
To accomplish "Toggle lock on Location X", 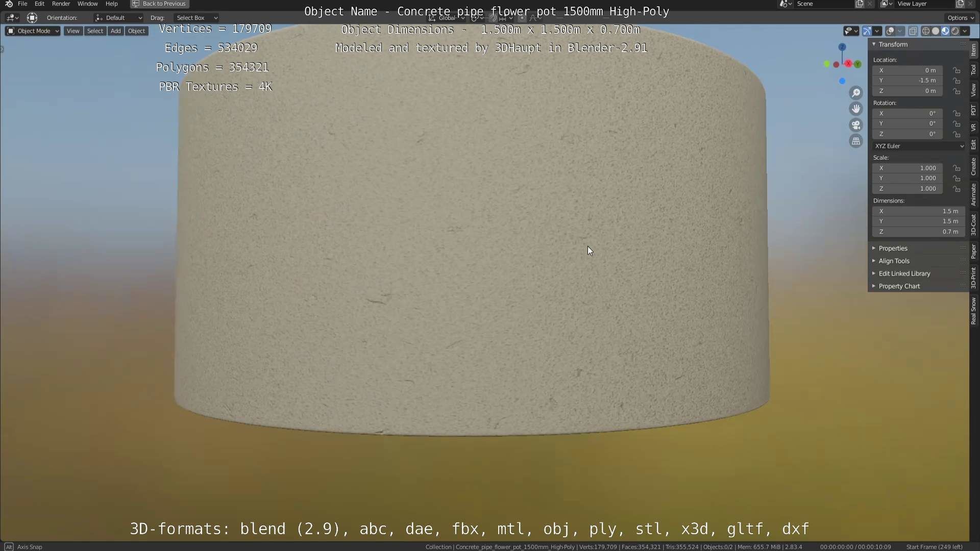I will point(957,70).
